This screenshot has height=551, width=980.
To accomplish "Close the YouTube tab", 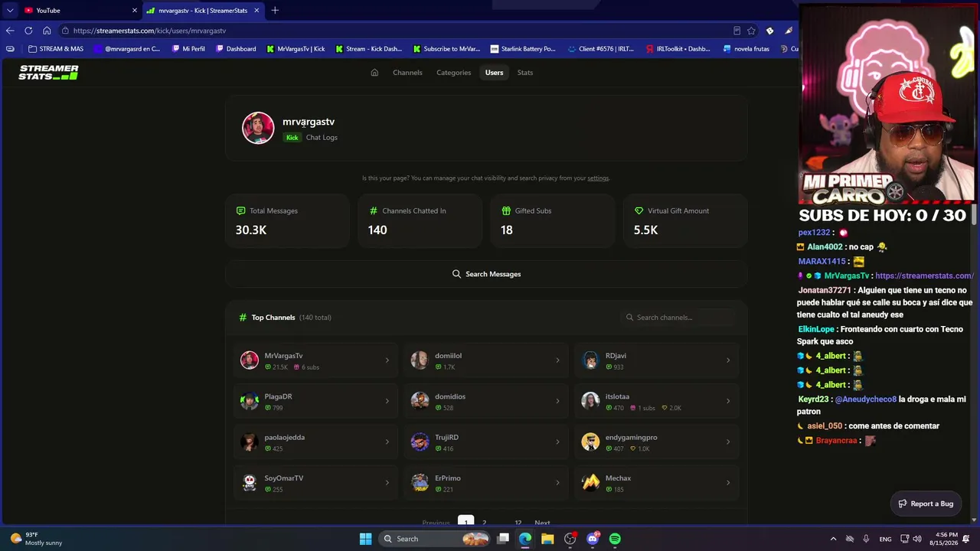I will (135, 11).
